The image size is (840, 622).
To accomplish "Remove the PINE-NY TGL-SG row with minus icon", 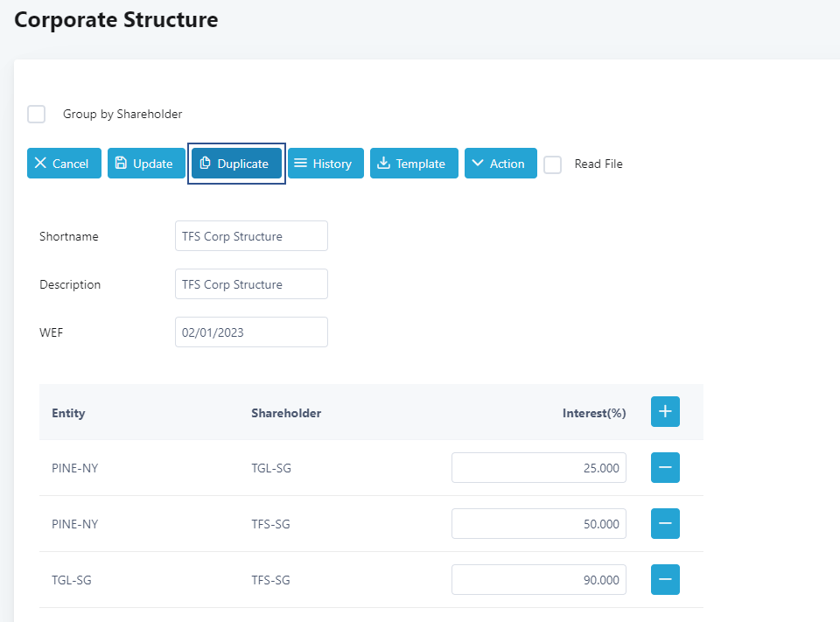I will click(665, 468).
